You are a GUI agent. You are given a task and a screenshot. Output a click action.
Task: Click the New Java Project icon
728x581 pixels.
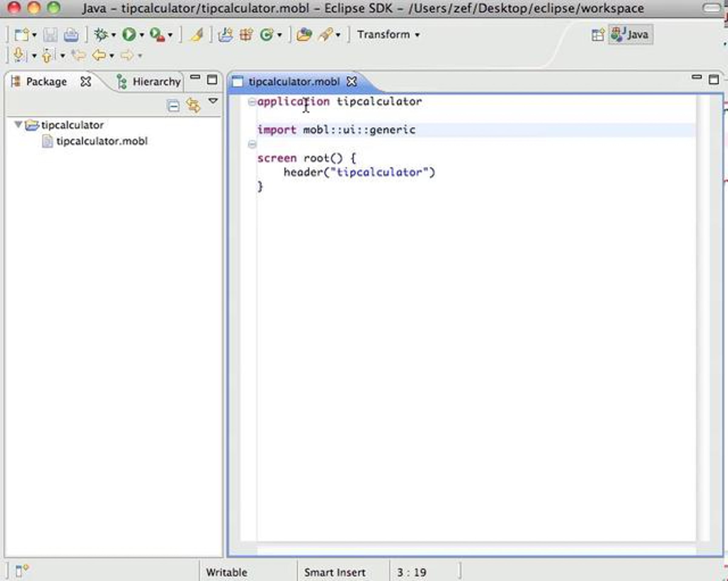click(226, 35)
